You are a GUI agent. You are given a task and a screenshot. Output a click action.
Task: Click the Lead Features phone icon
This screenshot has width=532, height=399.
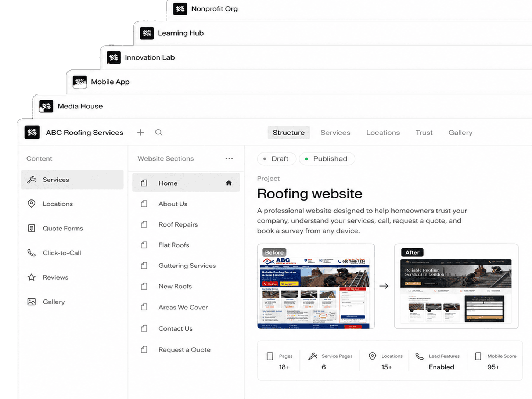tap(420, 356)
